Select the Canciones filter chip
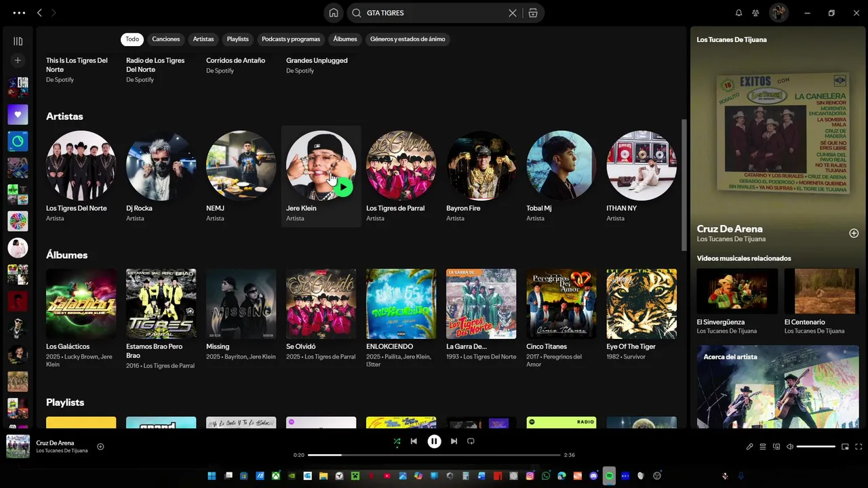 166,39
